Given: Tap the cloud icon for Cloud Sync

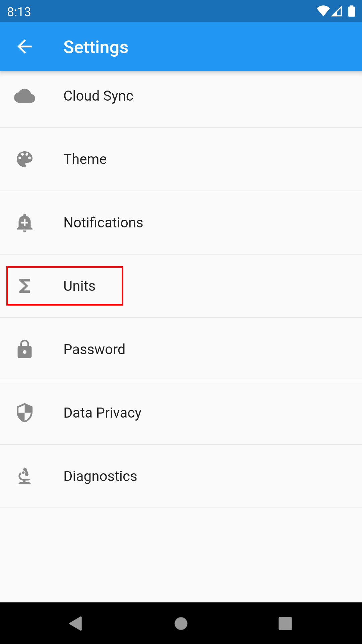Looking at the screenshot, I should click(24, 96).
